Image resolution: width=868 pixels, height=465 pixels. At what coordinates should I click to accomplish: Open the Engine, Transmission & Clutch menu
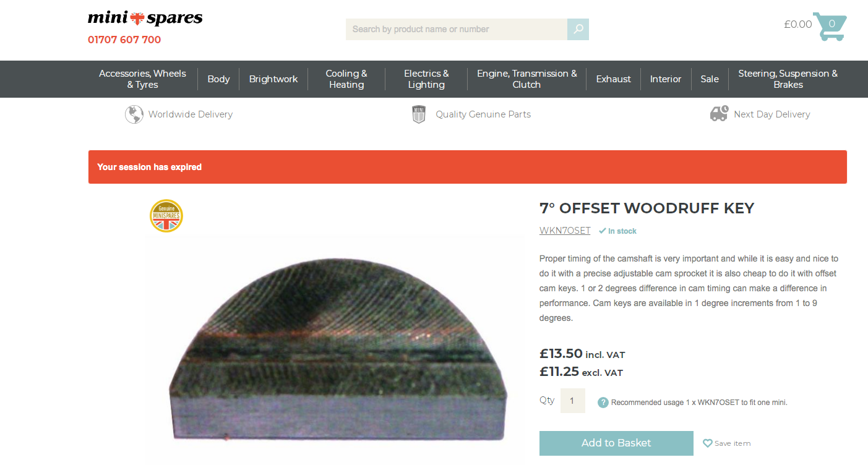click(x=527, y=79)
